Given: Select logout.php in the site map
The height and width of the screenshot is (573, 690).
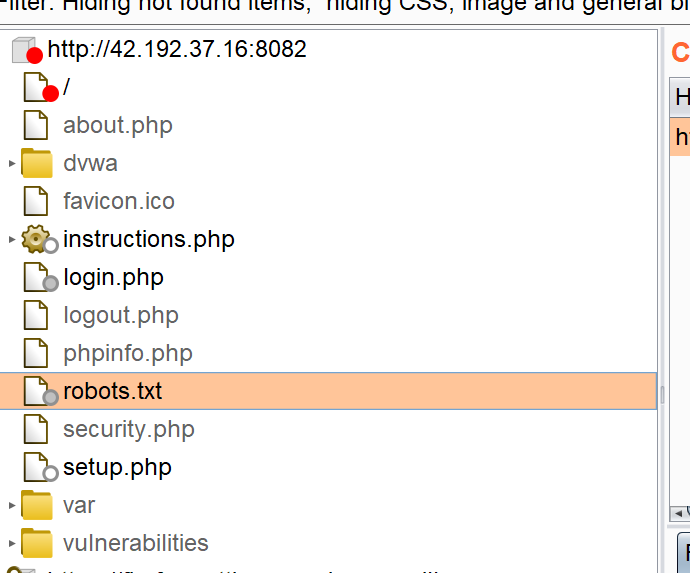Looking at the screenshot, I should tap(120, 315).
